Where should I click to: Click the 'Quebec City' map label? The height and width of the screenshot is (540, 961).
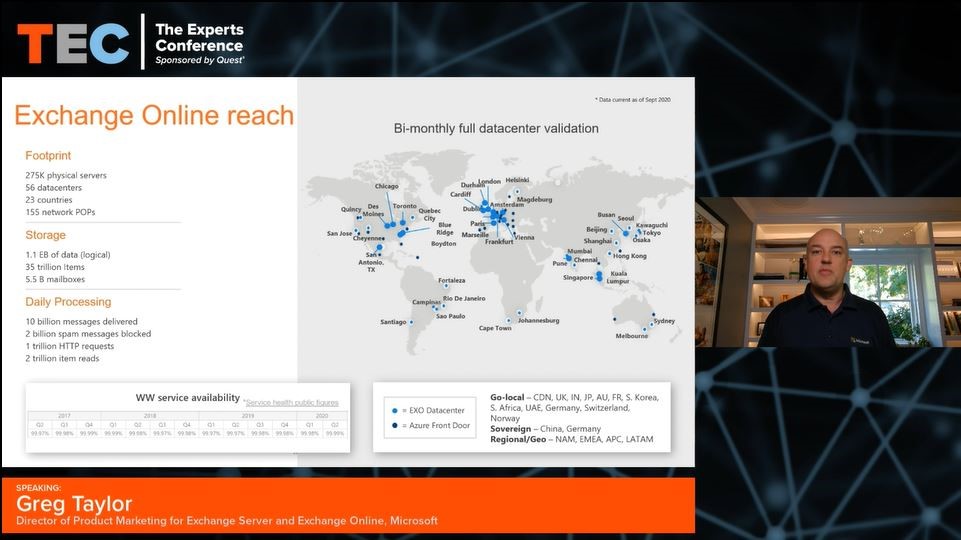pos(430,214)
